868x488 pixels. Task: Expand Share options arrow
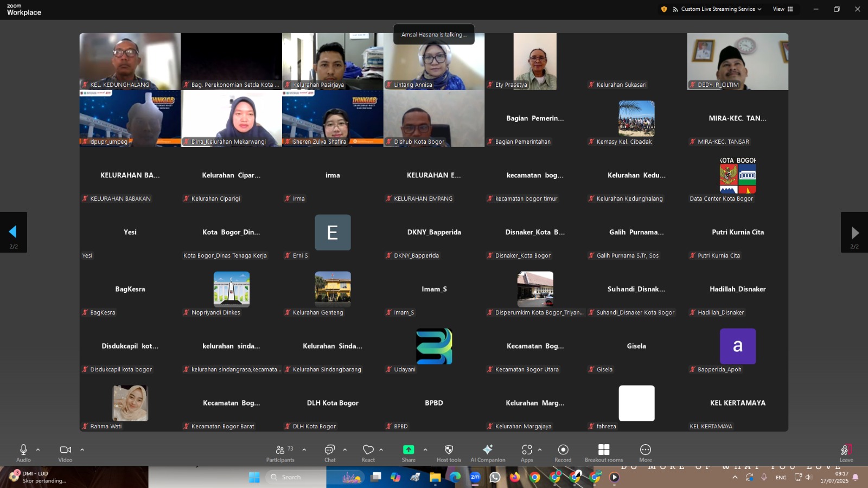coord(425,450)
